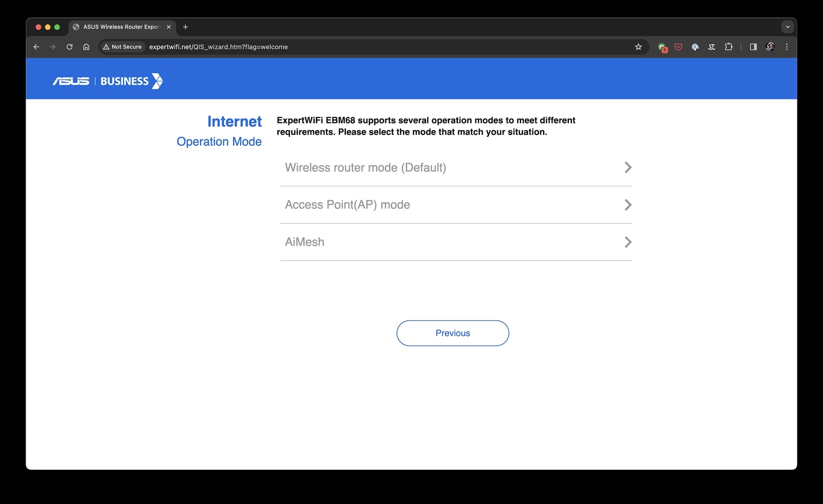Click the browser refresh icon
The height and width of the screenshot is (504, 823).
pos(69,47)
